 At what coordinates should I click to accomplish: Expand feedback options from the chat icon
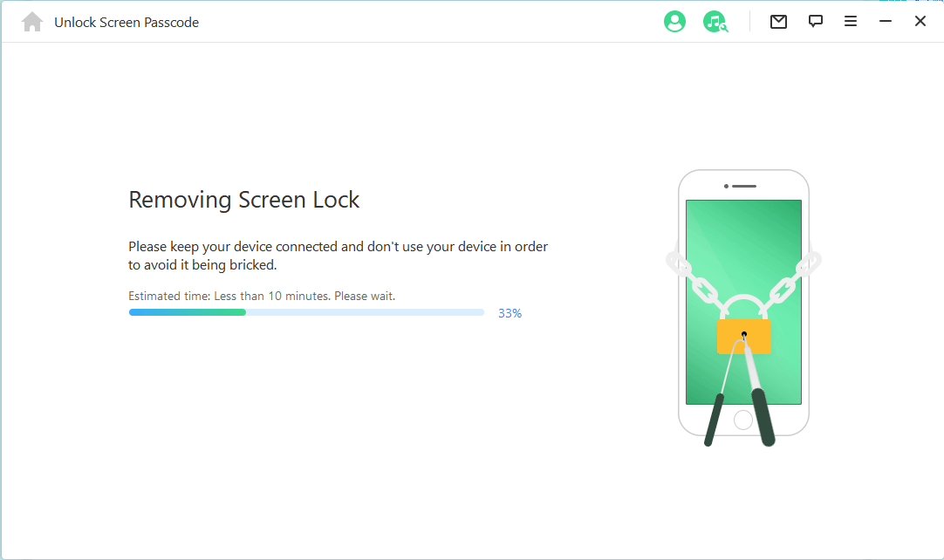point(815,21)
